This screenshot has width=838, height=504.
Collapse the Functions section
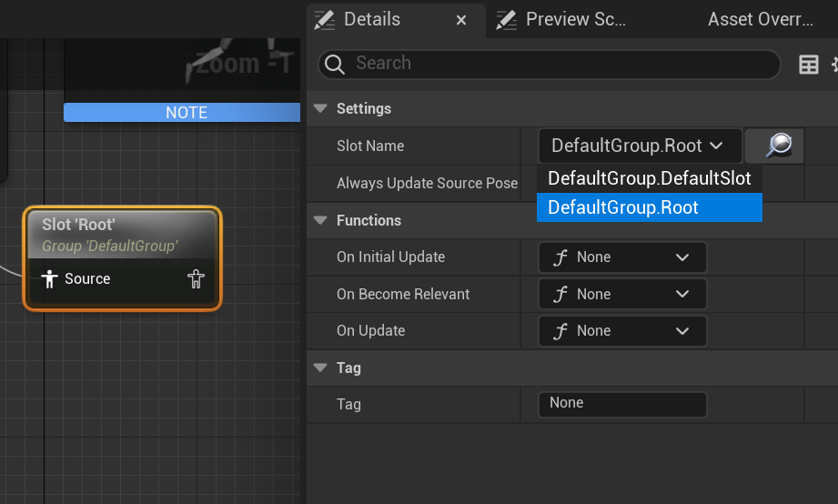click(320, 220)
